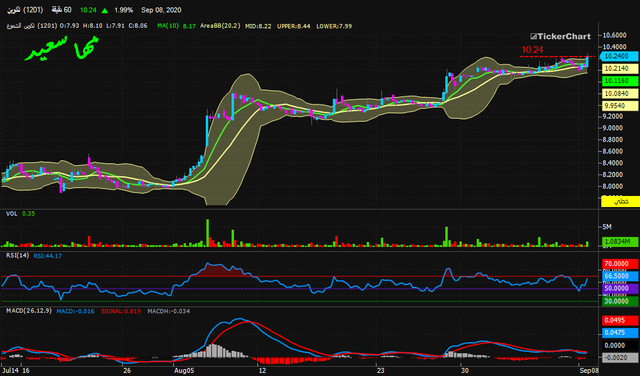
Task: Click the yellow 10.0840 price tag
Action: click(620, 93)
